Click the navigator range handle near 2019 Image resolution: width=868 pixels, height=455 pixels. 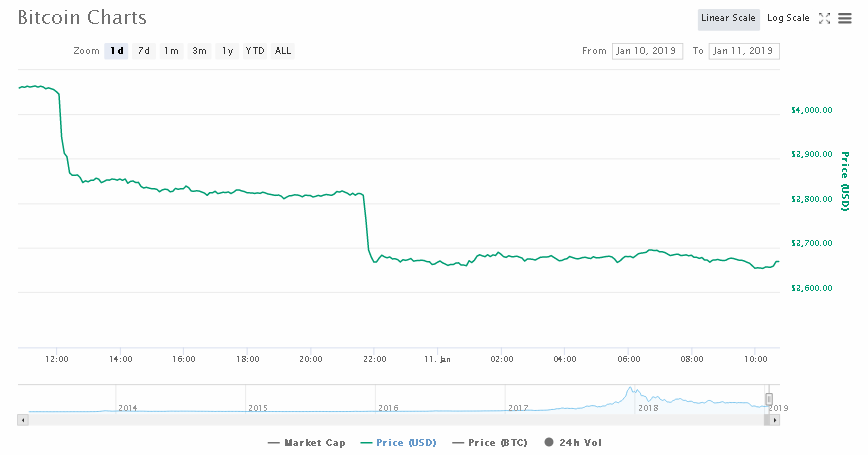[769, 399]
